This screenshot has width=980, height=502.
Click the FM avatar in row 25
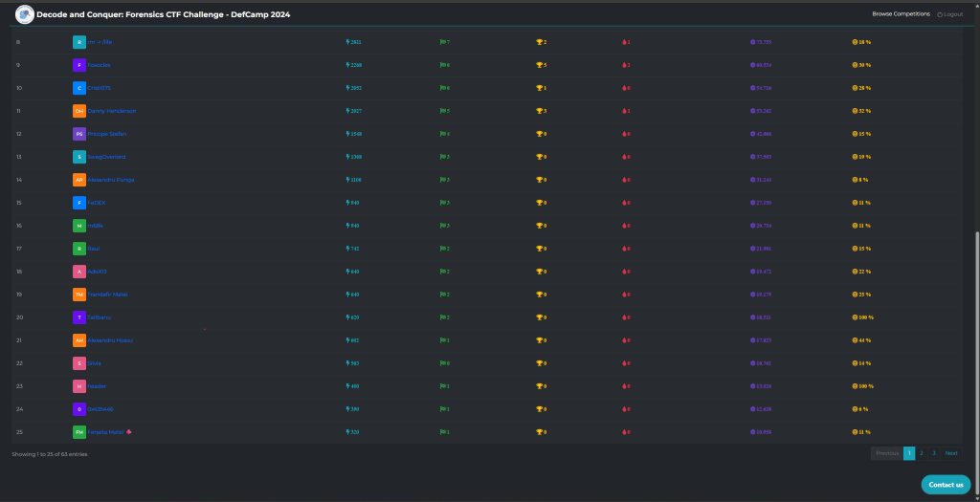point(79,432)
